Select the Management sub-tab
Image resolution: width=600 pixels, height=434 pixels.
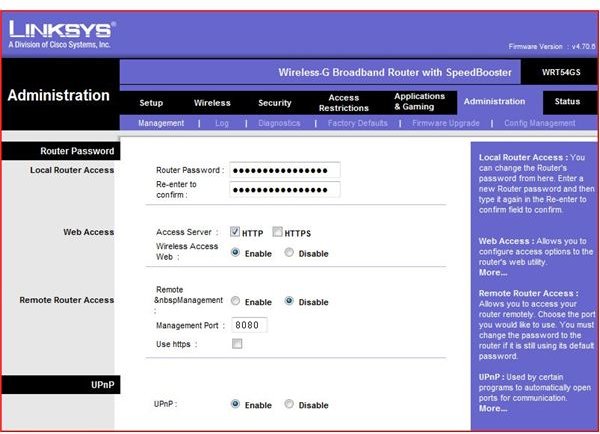click(x=161, y=123)
